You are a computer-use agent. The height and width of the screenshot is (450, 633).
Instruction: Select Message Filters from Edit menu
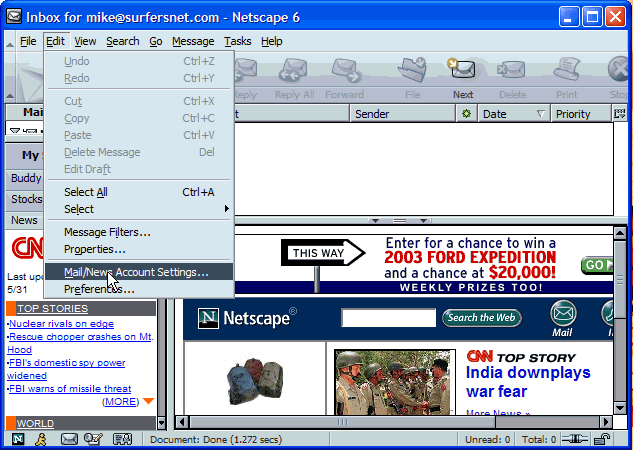(107, 232)
